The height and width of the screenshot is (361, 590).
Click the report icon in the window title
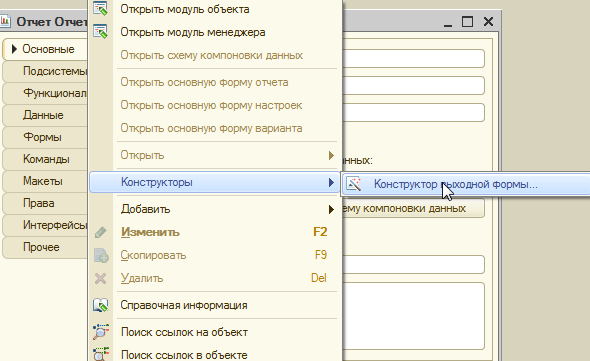tap(5, 21)
